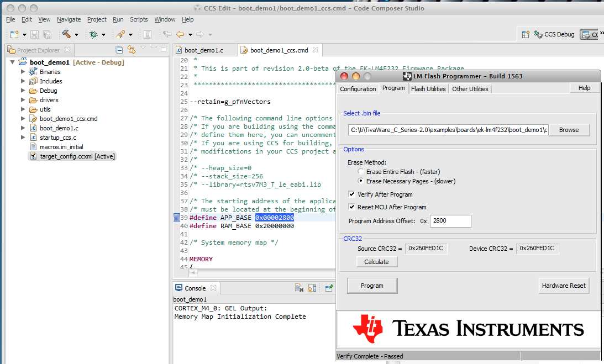Viewport: 604px width, 364px height.
Task: Open the File menu
Action: (x=10, y=19)
